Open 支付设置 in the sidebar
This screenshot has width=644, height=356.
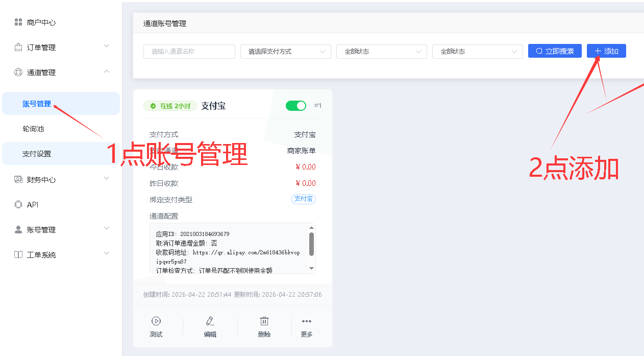(37, 154)
